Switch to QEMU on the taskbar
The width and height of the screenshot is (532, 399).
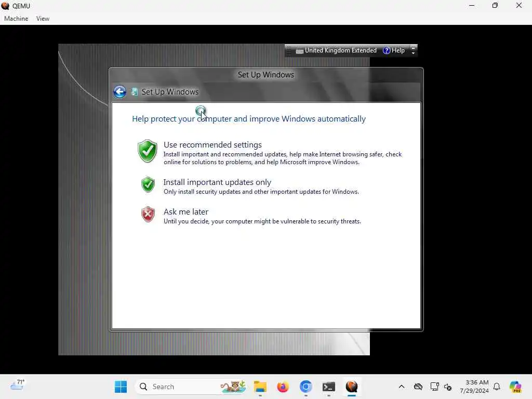(x=352, y=387)
